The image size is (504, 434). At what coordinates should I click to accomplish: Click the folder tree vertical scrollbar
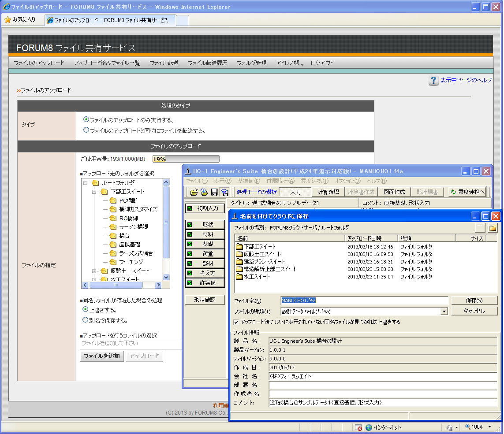click(166, 230)
